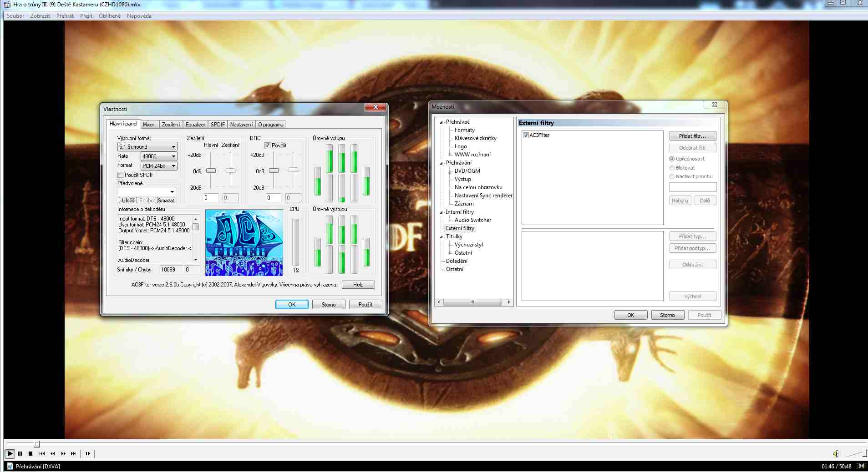
Task: Collapse the Přehrávání tree node in Možnosti
Action: point(441,163)
